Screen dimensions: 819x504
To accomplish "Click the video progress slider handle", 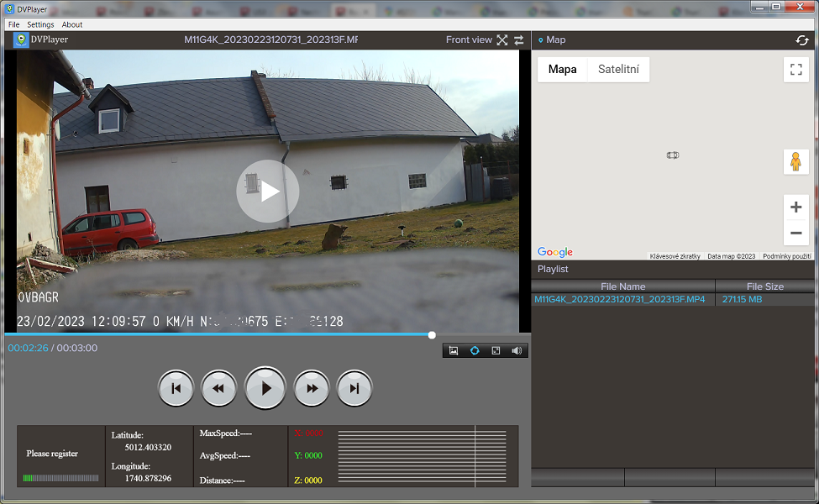I will click(432, 335).
